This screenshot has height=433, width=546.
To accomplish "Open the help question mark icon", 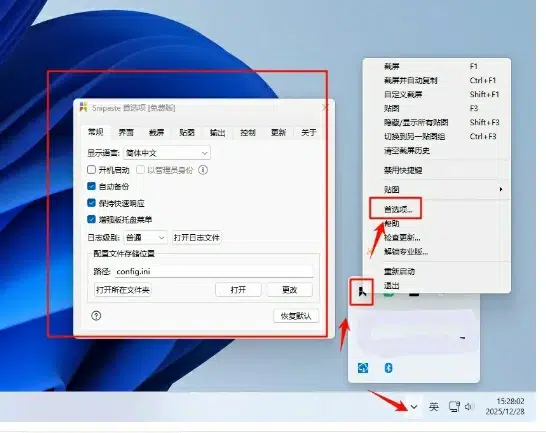I will [x=96, y=316].
